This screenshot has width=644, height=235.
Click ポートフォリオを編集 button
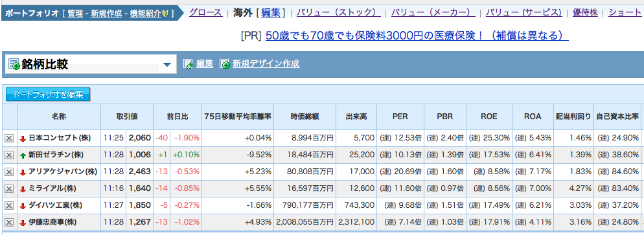click(48, 95)
